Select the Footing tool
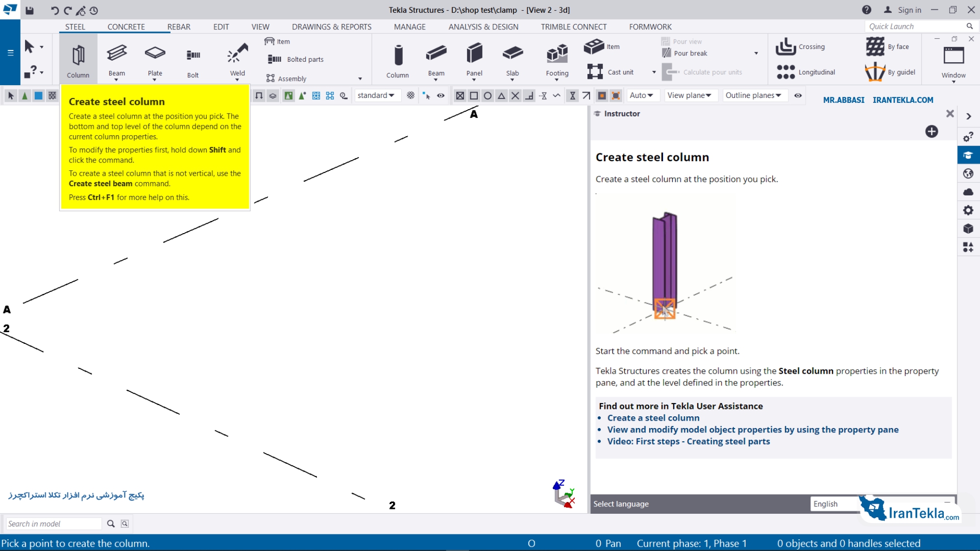980x551 pixels. click(557, 60)
